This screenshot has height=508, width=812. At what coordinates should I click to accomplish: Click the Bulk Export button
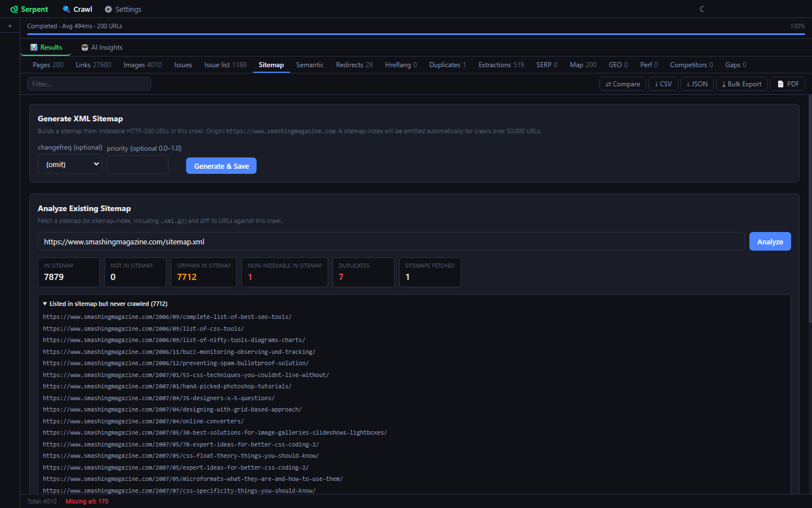point(742,84)
